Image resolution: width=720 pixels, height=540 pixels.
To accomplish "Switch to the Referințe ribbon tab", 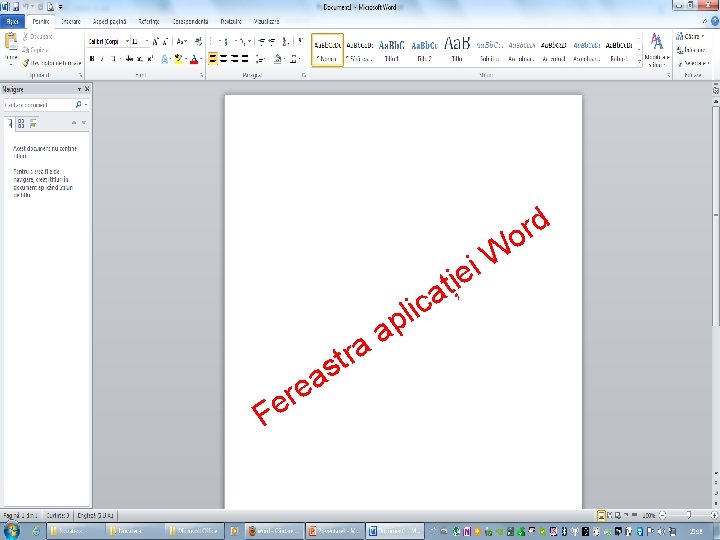I will pos(149,22).
